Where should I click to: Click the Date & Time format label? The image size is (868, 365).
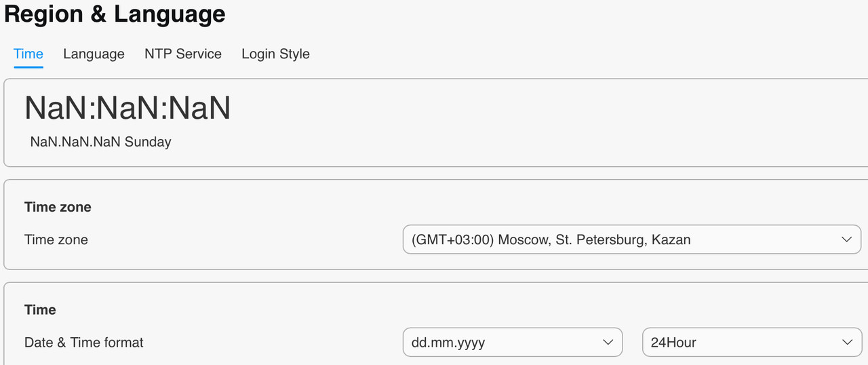click(84, 343)
